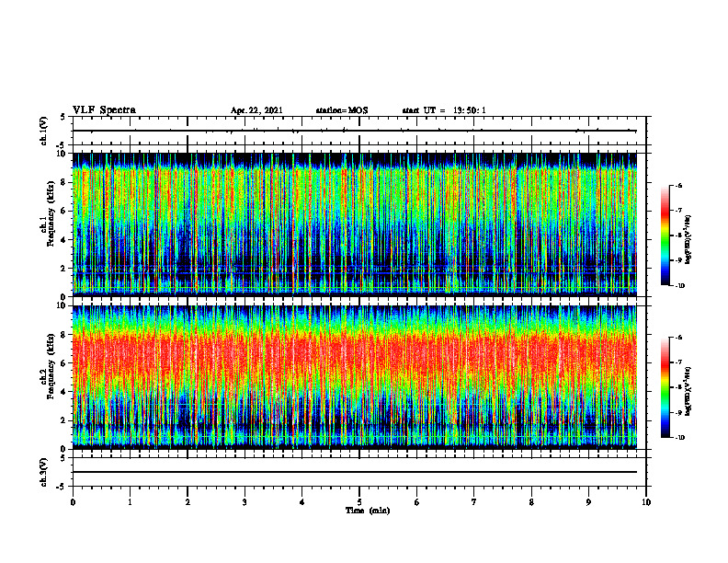
Task: Click time axis tick label '8'
Action: coord(531,502)
